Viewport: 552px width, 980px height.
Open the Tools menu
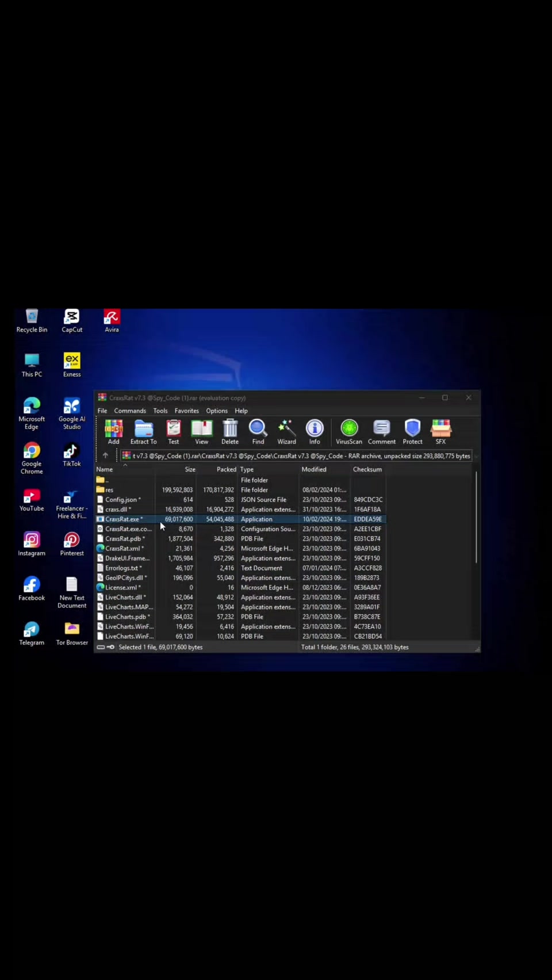(x=160, y=411)
